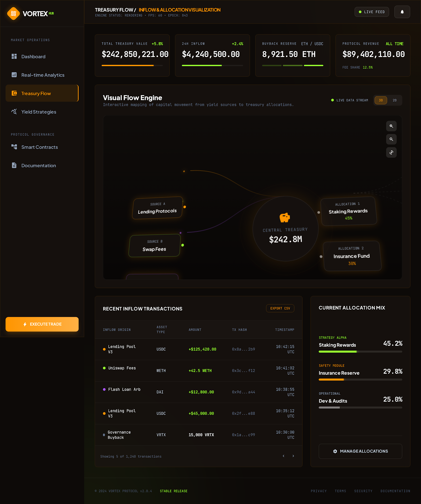
Task: Switch visualization to 3D mode
Action: click(x=381, y=100)
